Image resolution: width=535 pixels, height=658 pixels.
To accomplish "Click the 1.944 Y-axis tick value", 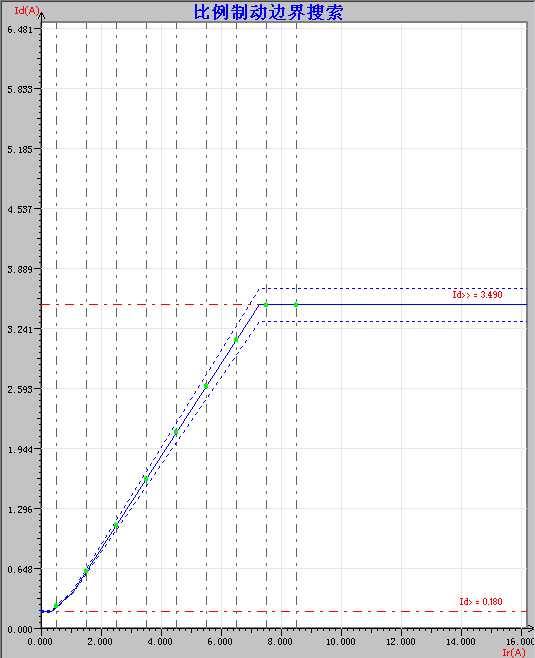I will click(x=19, y=449).
